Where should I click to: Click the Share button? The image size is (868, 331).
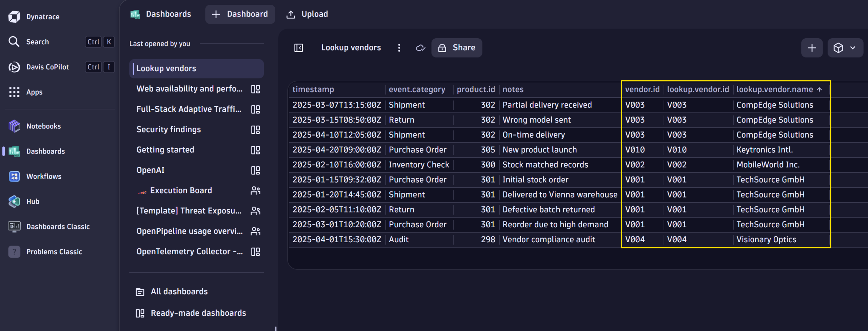point(457,47)
